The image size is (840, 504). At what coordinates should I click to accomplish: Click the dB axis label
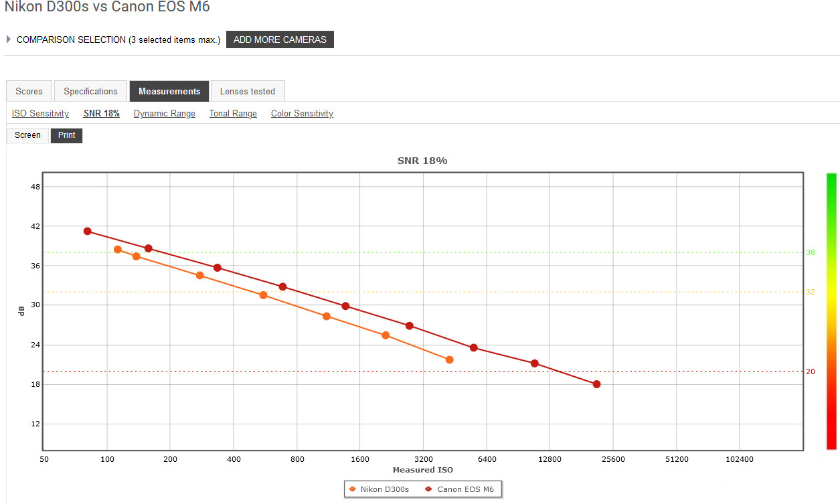click(21, 311)
